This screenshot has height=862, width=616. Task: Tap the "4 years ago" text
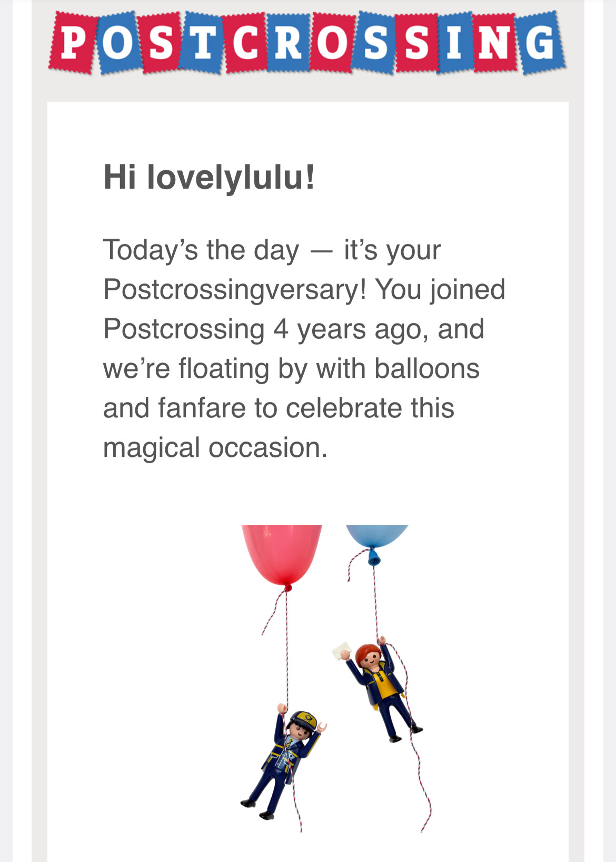click(x=347, y=329)
